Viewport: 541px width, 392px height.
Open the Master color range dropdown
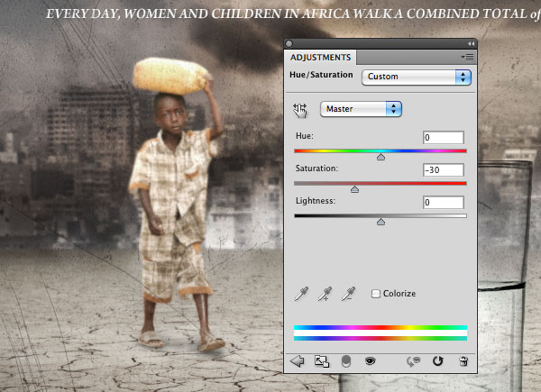pyautogui.click(x=361, y=109)
